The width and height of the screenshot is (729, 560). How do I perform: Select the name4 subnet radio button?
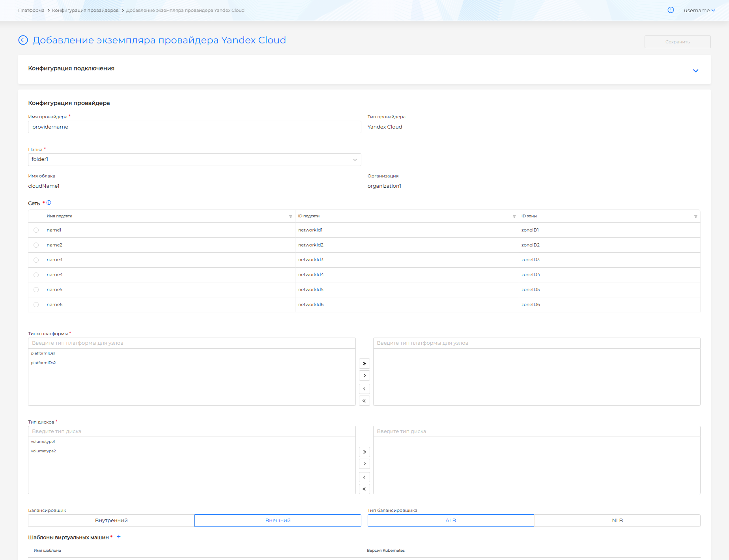[36, 275]
